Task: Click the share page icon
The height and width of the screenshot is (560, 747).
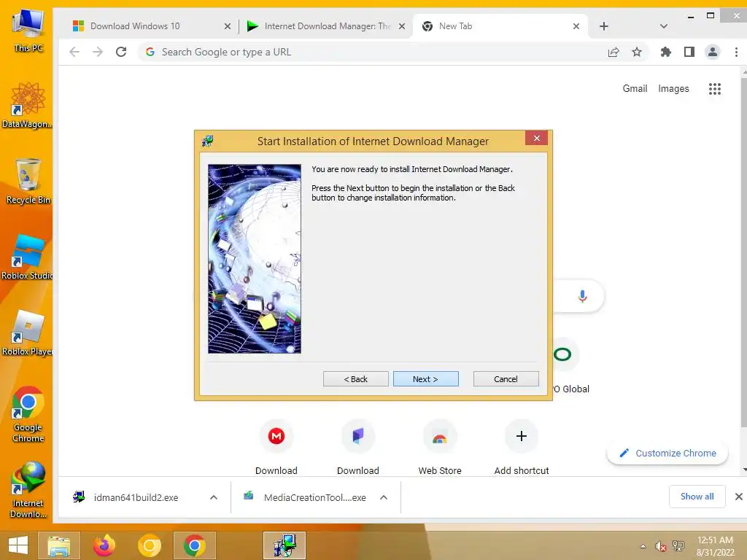Action: (613, 52)
